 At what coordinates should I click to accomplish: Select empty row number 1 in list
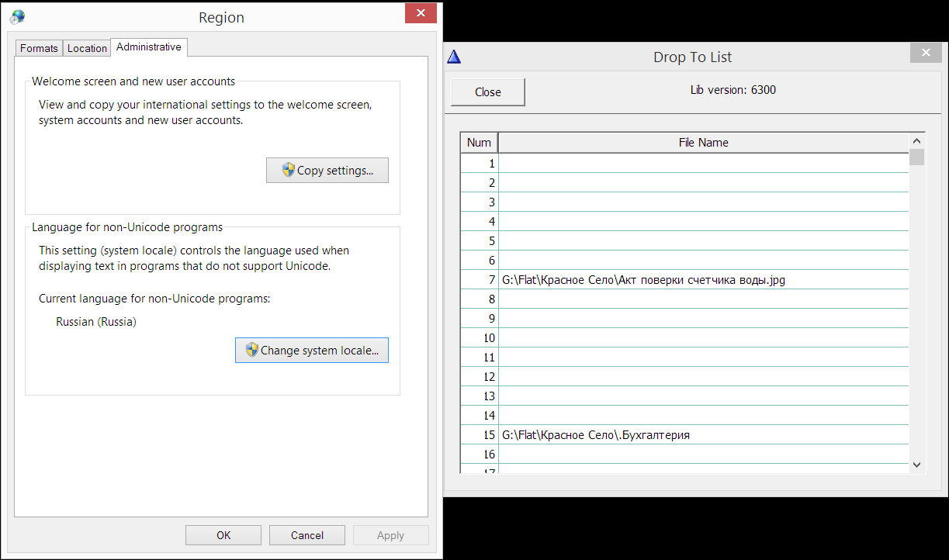703,164
